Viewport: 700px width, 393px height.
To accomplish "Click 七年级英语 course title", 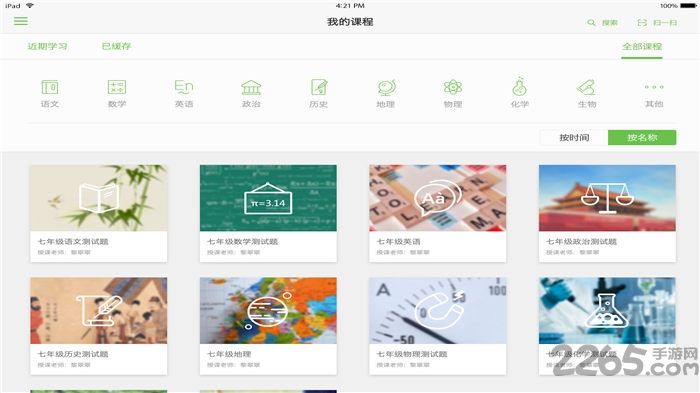I will click(x=399, y=242).
